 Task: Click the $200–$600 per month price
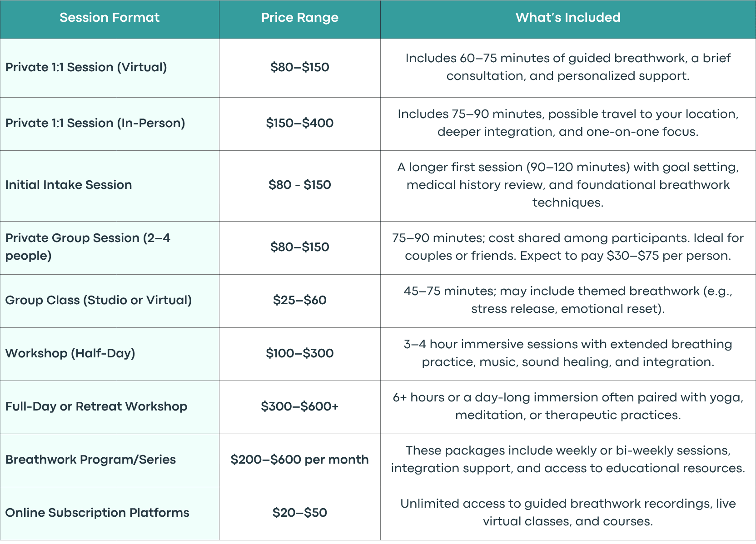(x=300, y=460)
